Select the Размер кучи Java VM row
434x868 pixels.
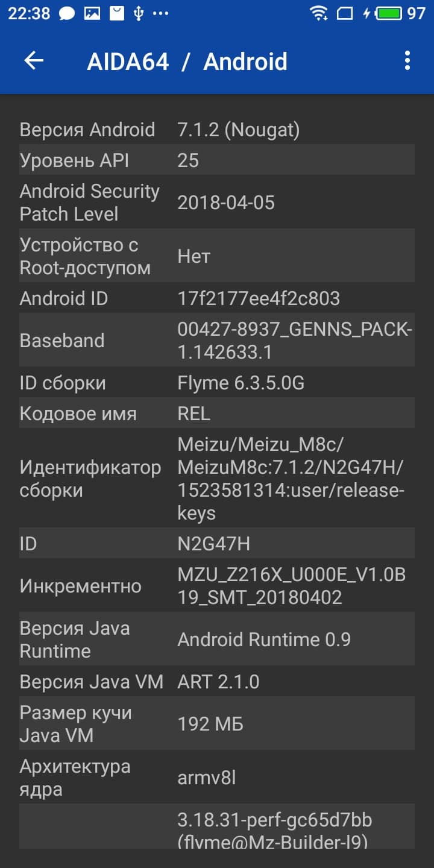[217, 723]
